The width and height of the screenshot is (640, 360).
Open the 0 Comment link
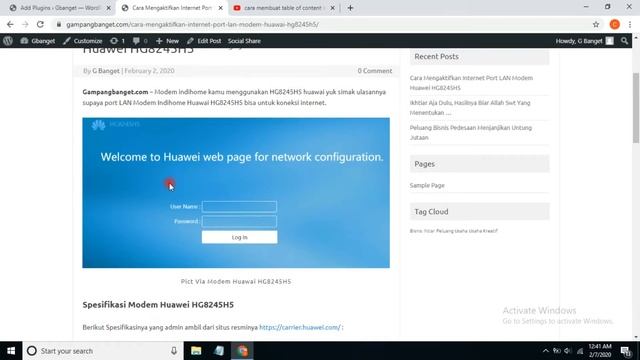point(375,71)
